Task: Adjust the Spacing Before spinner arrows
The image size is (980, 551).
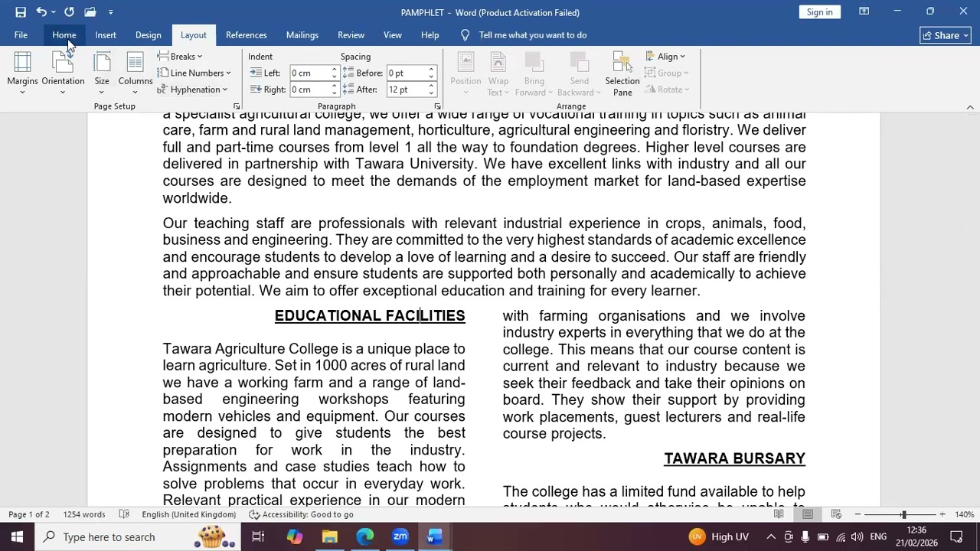Action: [x=431, y=73]
